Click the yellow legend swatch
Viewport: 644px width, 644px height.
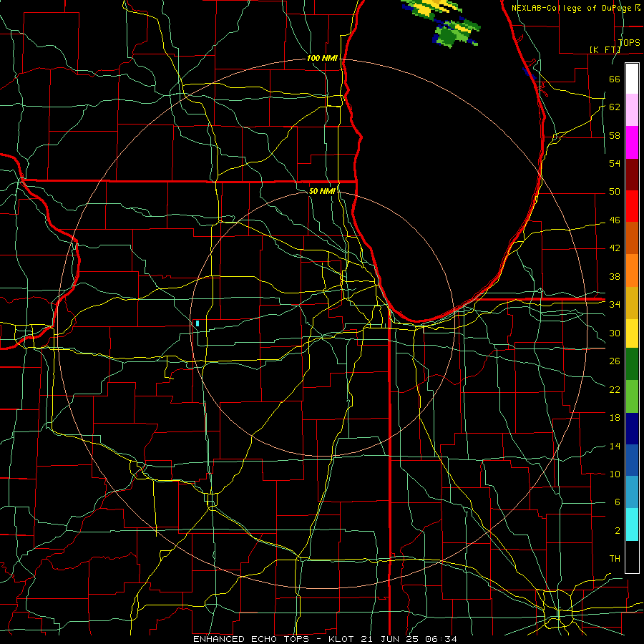pos(632,333)
